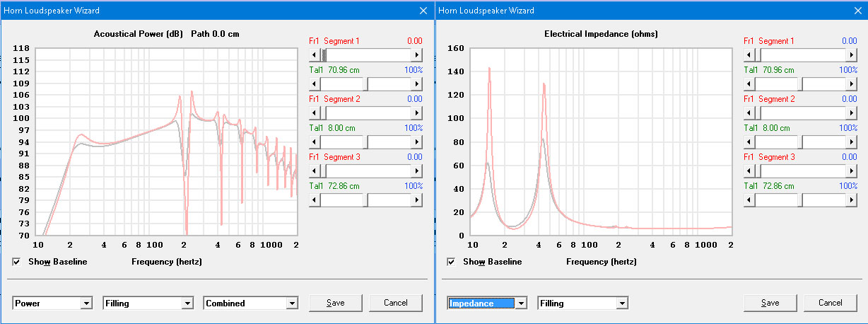Click left arrow of Segment 1 slider in Acoustical Power window
This screenshot has height=324, width=868.
pos(315,54)
